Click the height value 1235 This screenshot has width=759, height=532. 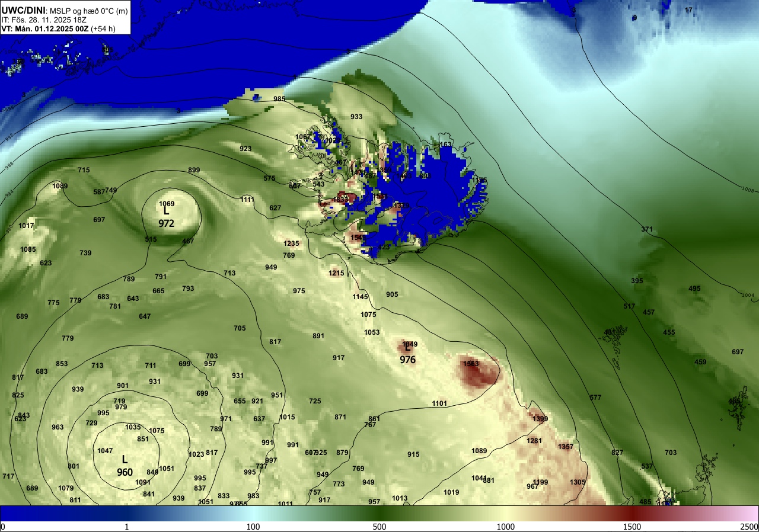291,243
